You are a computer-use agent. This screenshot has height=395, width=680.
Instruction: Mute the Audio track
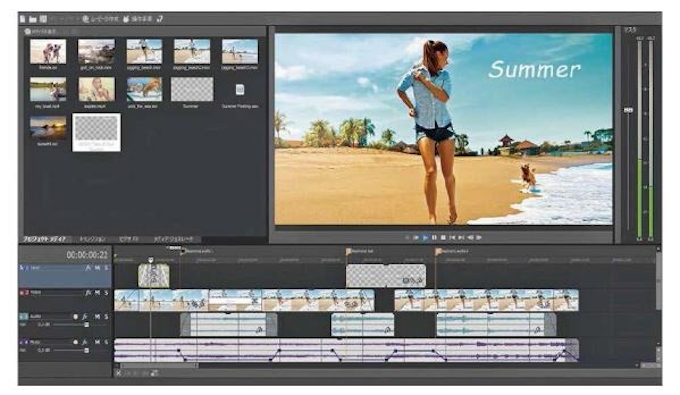[98, 317]
